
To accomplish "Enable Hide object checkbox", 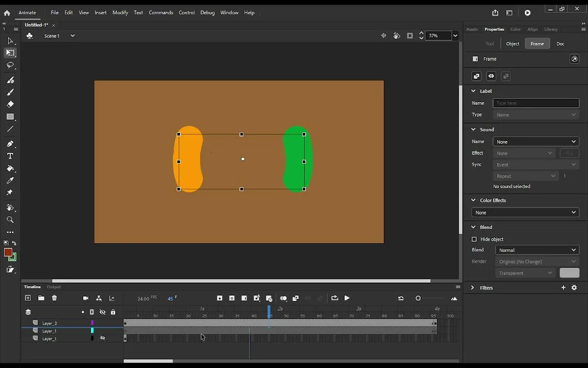I will (x=474, y=239).
